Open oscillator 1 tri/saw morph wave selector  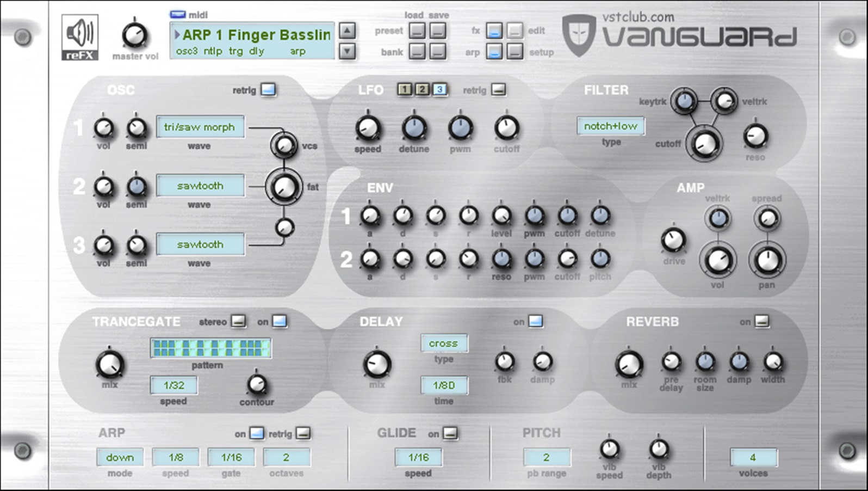(200, 127)
